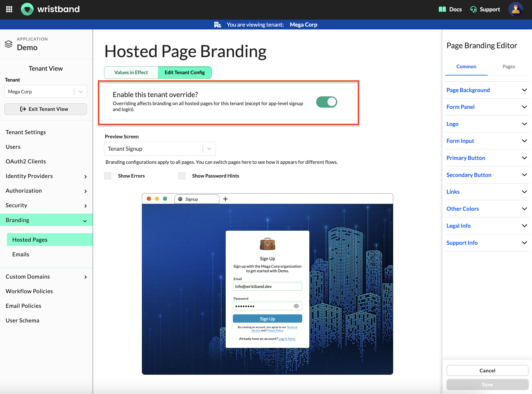This screenshot has width=532, height=394.
Task: Switch to the Values in Effect tab
Action: (131, 72)
